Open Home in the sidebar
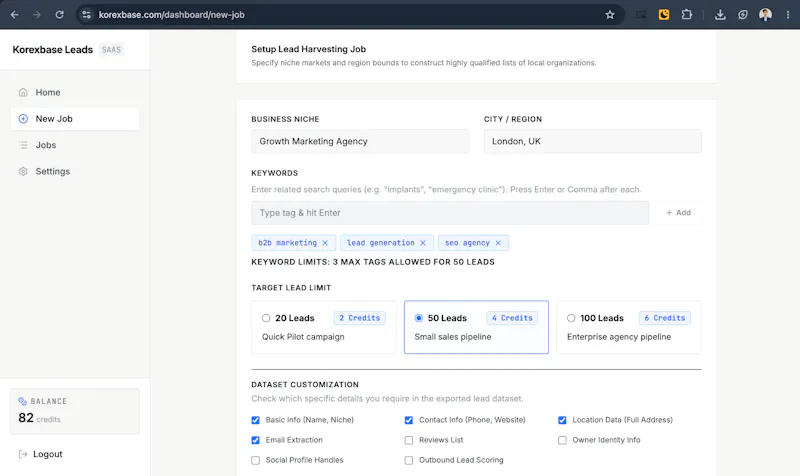 74,92
